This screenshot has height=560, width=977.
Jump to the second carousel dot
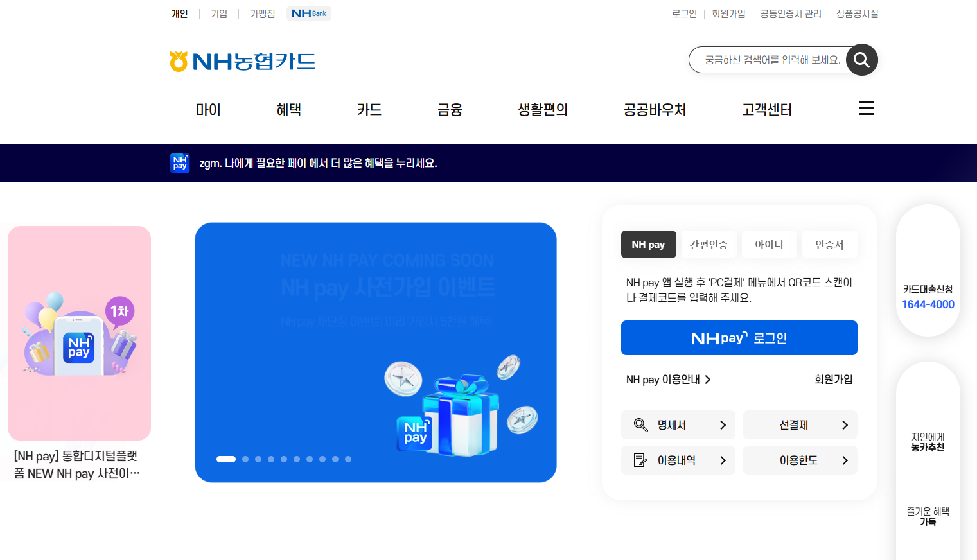tap(245, 459)
